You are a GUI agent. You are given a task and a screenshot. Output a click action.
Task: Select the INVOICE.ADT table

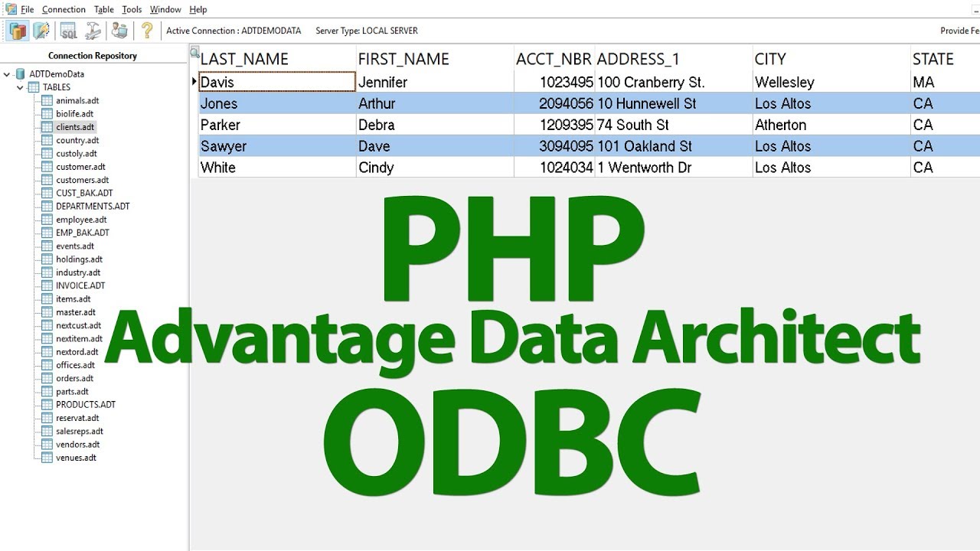(80, 285)
